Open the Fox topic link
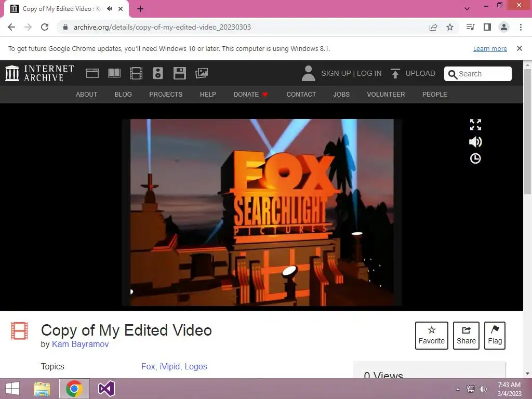The image size is (532, 399). click(148, 366)
